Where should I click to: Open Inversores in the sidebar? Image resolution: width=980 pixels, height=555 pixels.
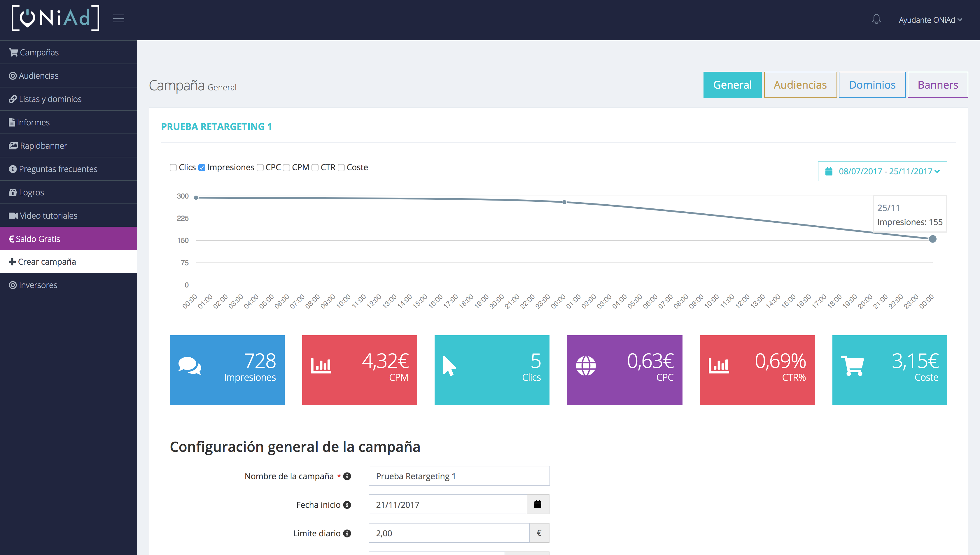(x=69, y=285)
